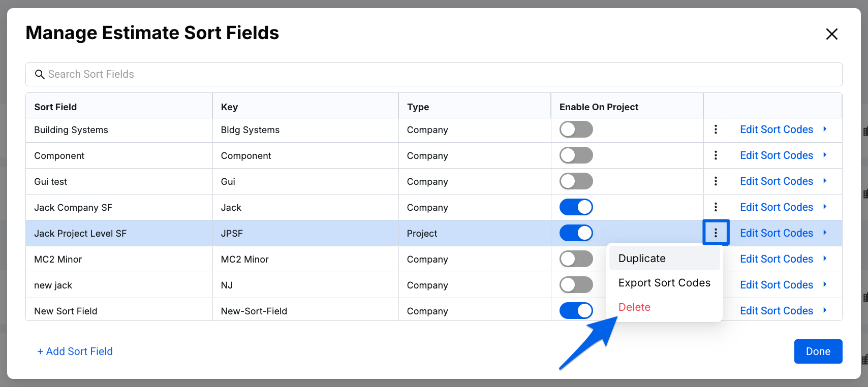Select Delete in the context menu
The height and width of the screenshot is (387, 868).
[x=634, y=307]
